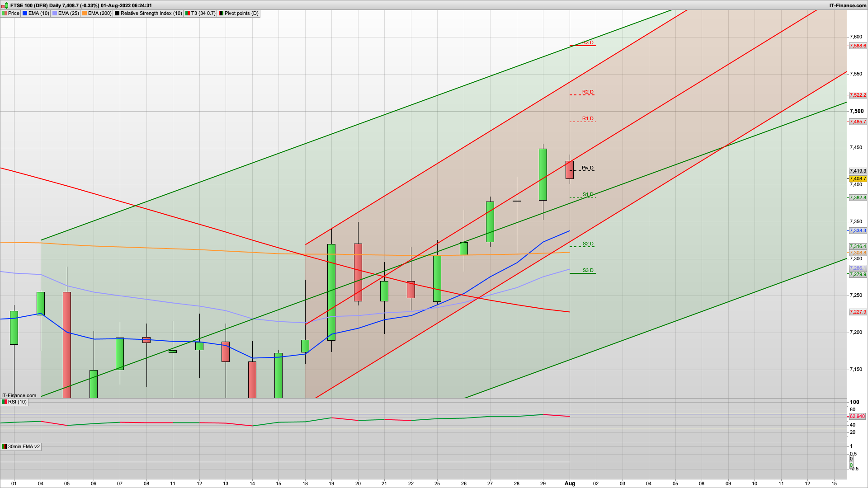
Task: Click the 7,419.3 pivot price tag
Action: click(858, 171)
